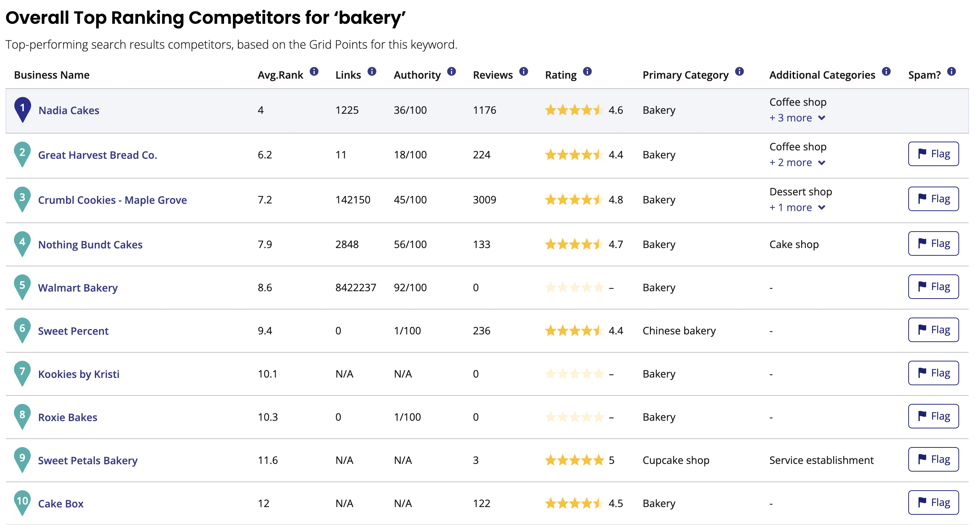Expand '+ 2 more' categories for Great Harvest

[x=797, y=163]
